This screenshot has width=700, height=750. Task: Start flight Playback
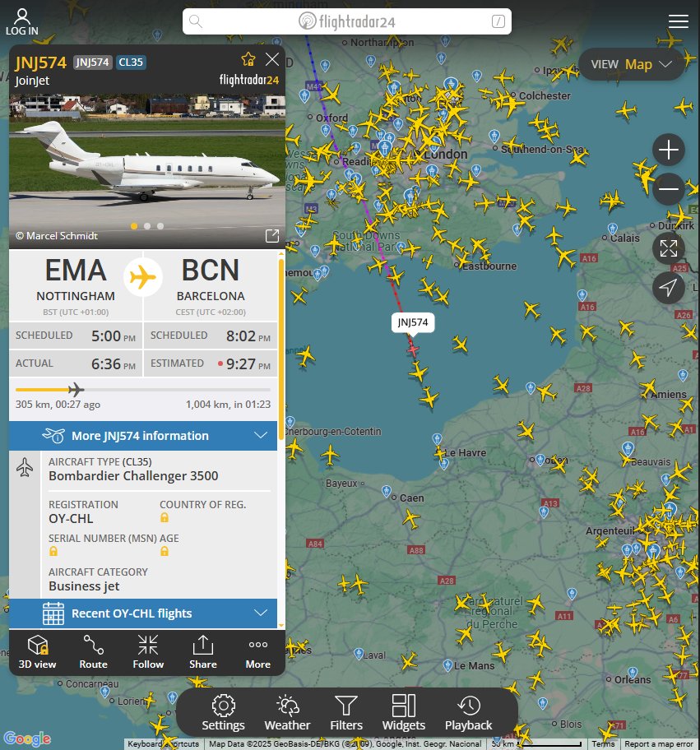coord(468,713)
